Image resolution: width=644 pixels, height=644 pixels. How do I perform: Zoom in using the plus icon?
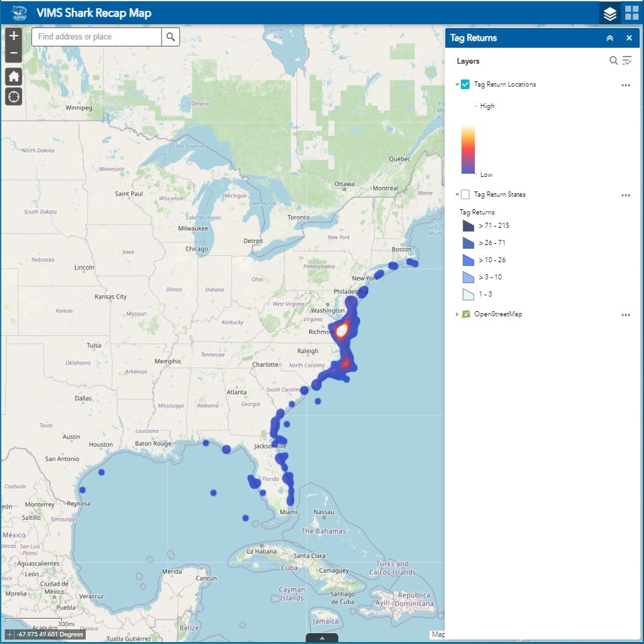pos(13,36)
